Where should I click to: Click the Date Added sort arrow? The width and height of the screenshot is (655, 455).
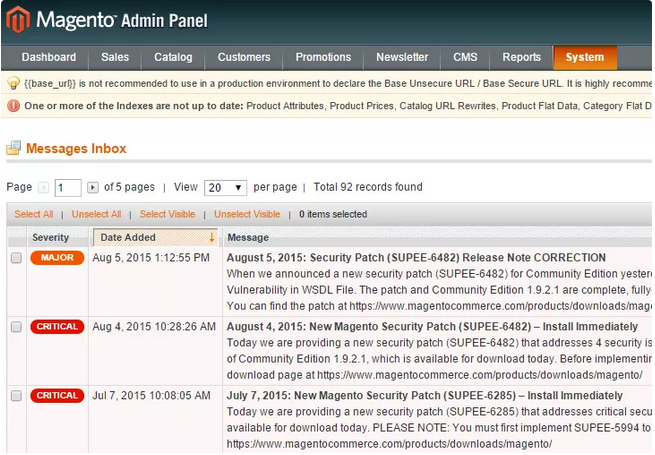(x=212, y=237)
